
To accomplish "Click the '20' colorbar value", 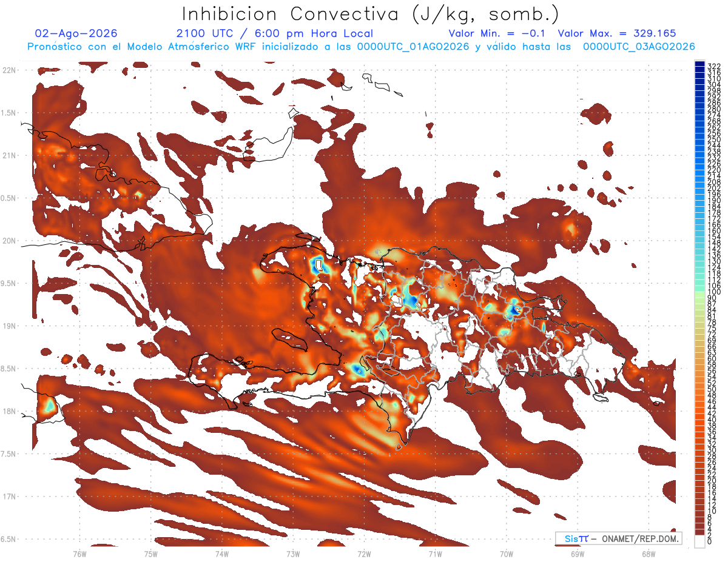I will pos(712,481).
